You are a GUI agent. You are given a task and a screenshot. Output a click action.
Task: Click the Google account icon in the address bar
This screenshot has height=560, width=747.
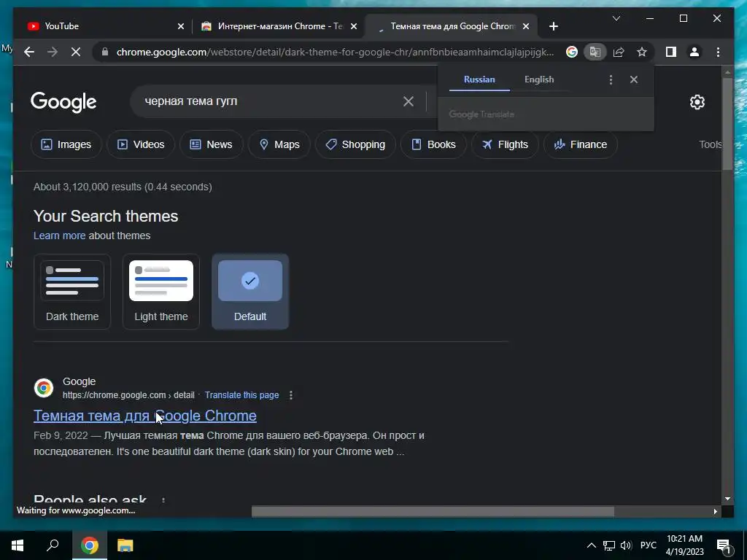coord(572,52)
